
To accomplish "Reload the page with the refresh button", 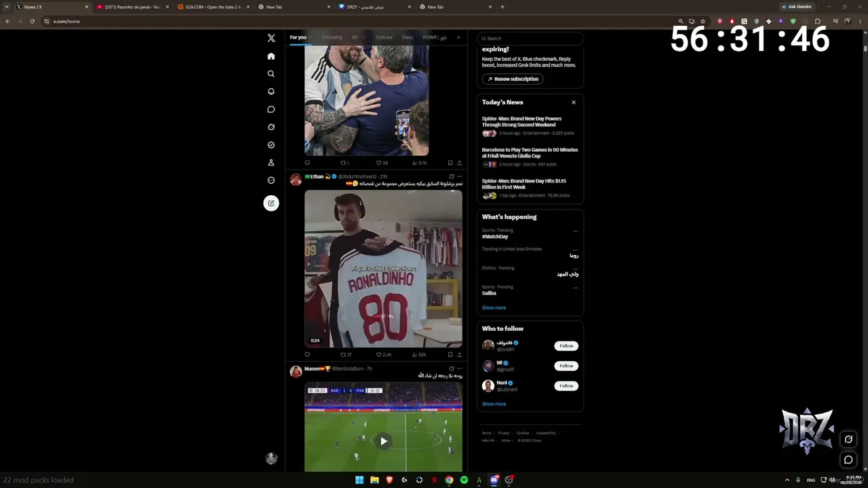I will coord(32,21).
